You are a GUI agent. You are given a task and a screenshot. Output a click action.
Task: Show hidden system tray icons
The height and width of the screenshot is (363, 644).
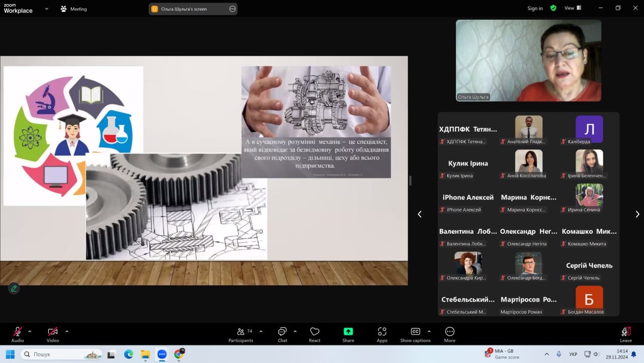(547, 354)
